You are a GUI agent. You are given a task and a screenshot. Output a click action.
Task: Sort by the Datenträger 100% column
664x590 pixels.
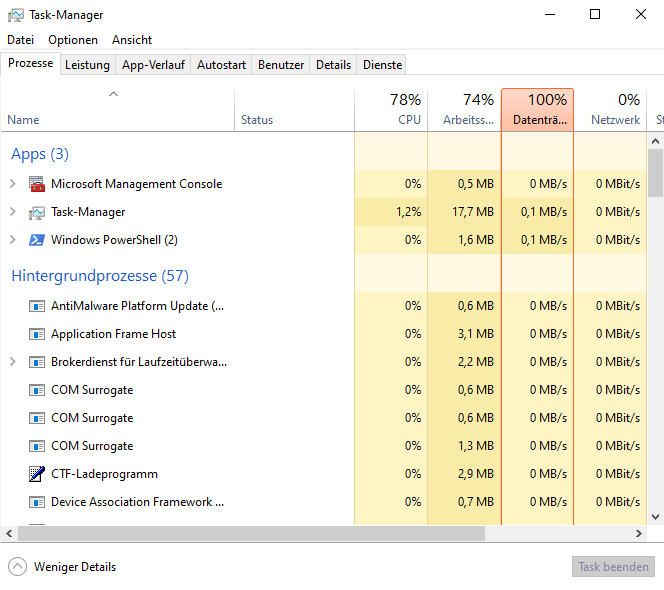537,110
